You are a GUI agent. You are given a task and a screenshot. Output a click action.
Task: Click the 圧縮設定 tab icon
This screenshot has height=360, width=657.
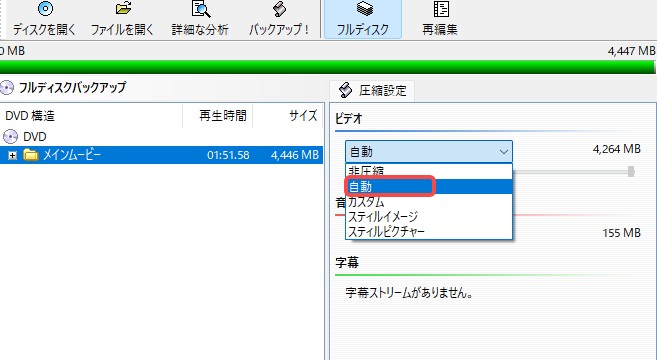point(346,90)
